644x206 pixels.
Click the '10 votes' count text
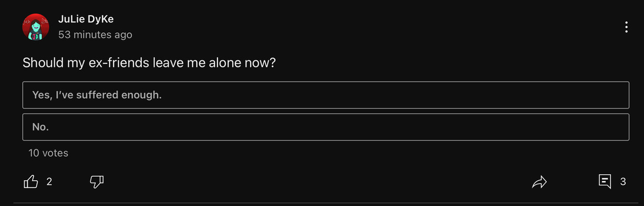48,153
